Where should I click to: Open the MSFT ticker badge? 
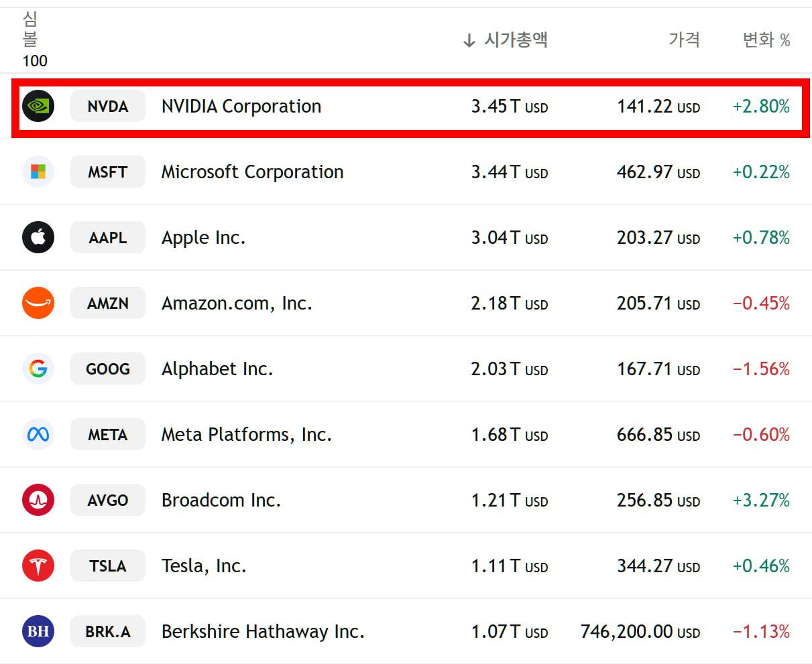click(x=108, y=172)
